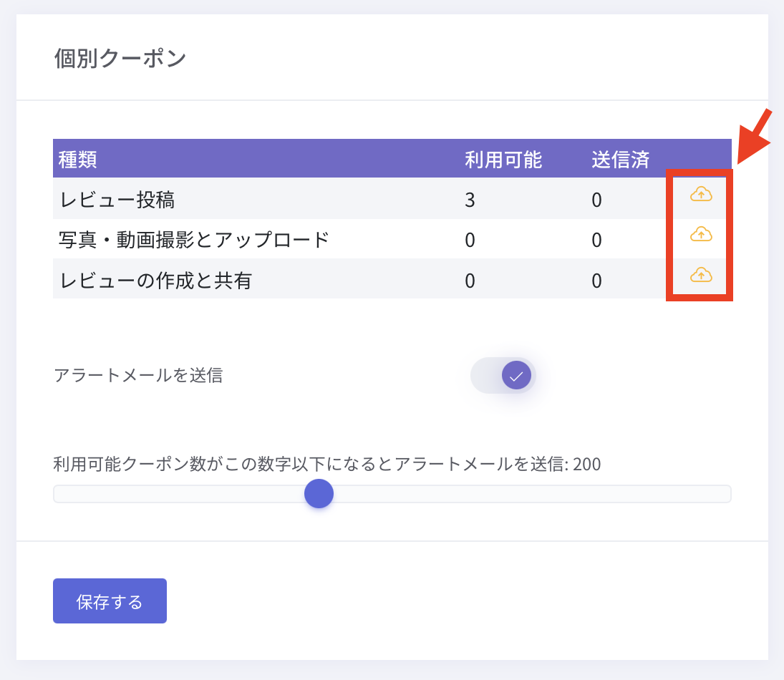Viewport: 784px width, 680px height.
Task: Click the alert threshold slider handle
Action: [x=319, y=494]
